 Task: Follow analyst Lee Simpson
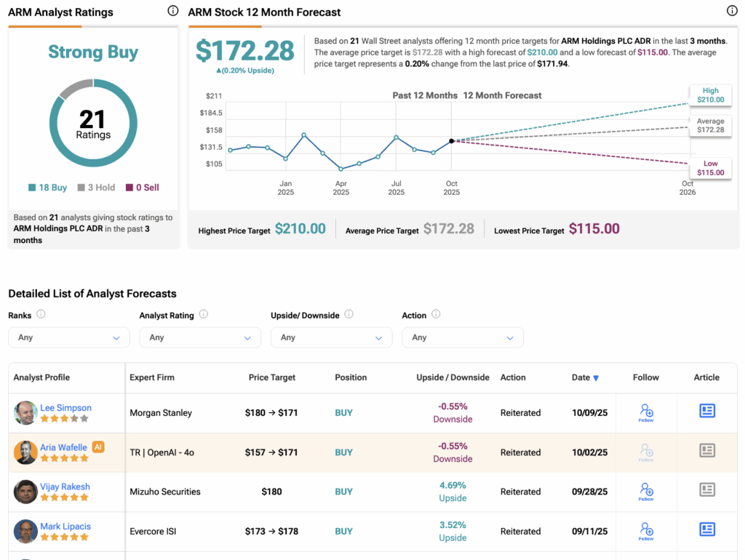[x=645, y=412]
